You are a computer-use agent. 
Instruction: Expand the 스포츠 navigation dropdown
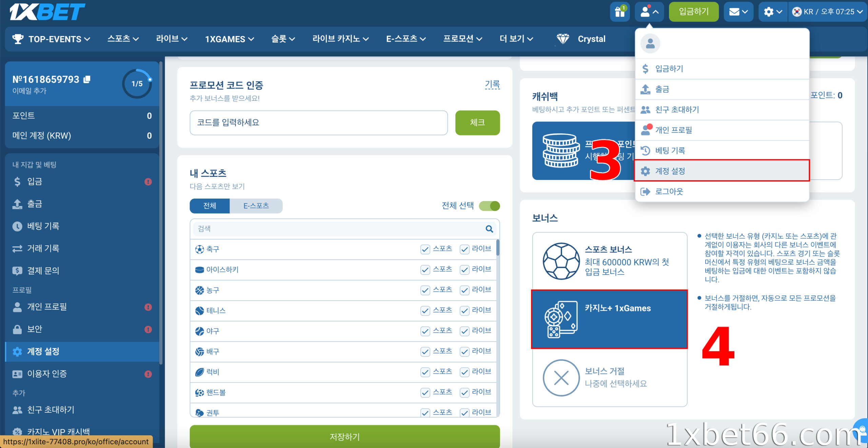123,39
